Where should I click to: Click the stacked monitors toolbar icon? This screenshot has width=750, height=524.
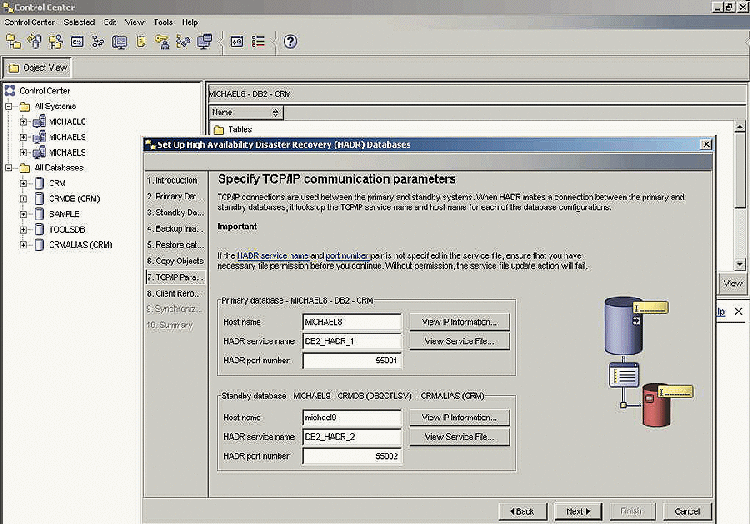205,42
